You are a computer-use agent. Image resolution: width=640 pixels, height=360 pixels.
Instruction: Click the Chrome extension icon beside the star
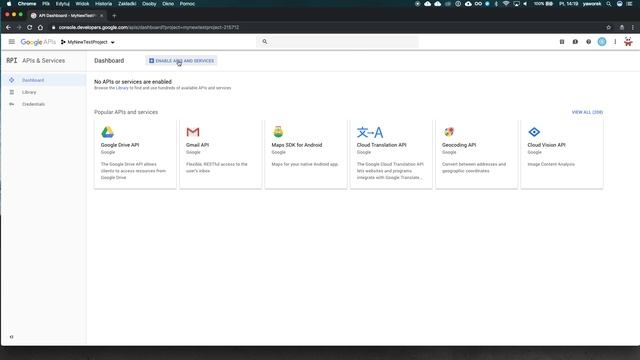click(x=622, y=27)
